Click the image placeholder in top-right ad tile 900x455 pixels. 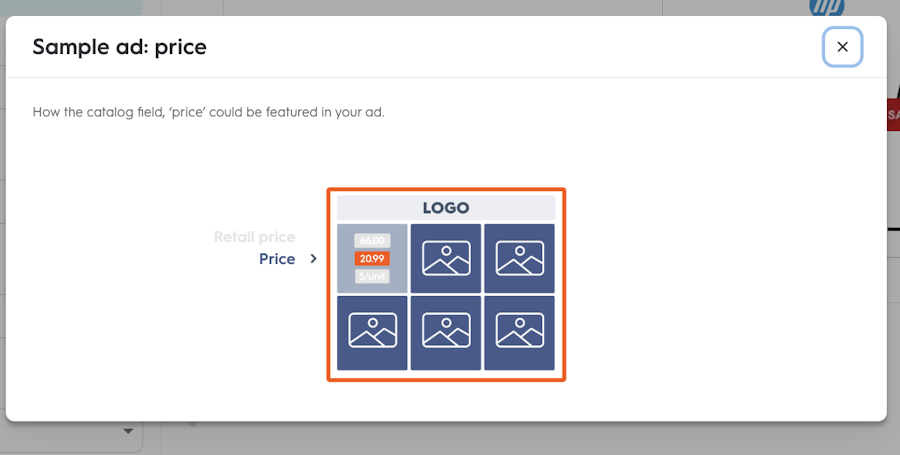(x=519, y=258)
